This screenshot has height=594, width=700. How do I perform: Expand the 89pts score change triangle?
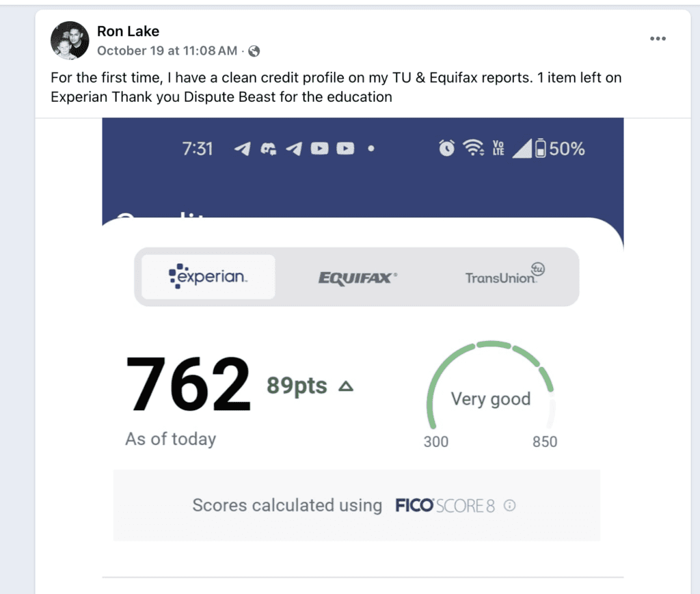tap(346, 387)
